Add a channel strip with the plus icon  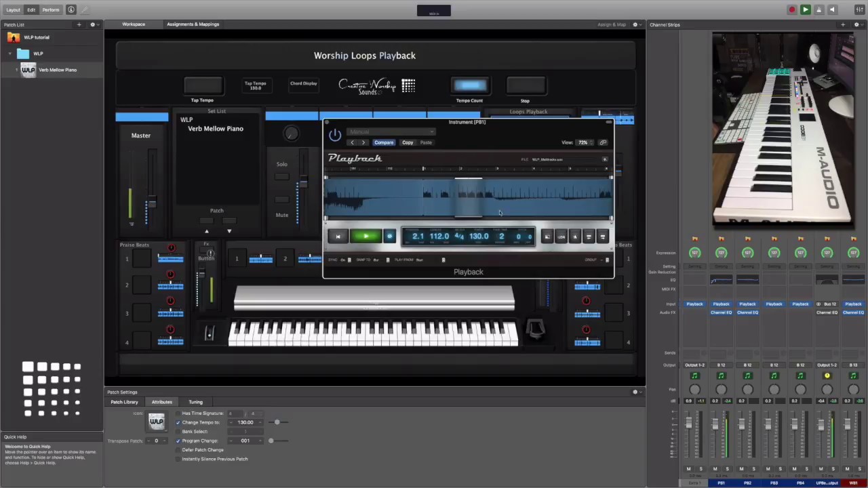843,24
